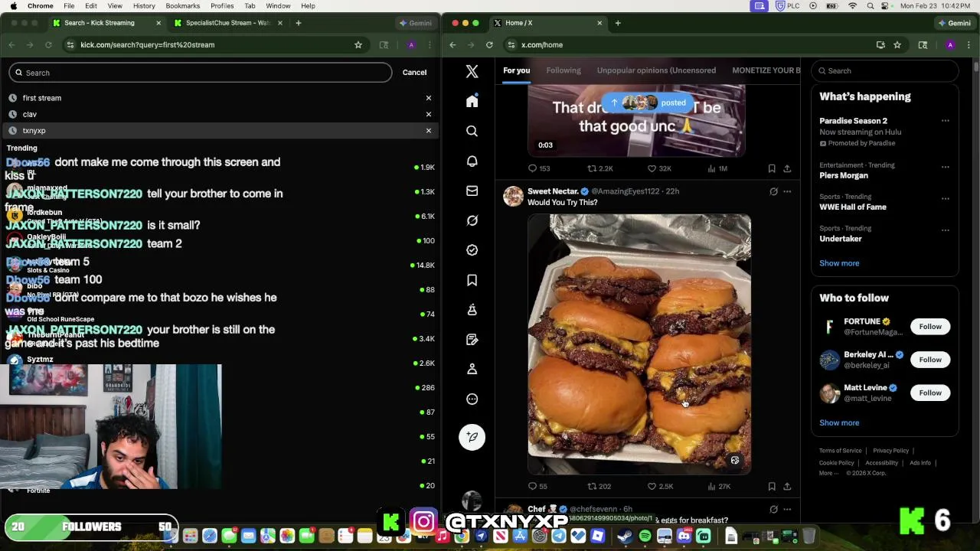This screenshot has width=980, height=551.
Task: Open Terms of Service footer link
Action: 840,451
